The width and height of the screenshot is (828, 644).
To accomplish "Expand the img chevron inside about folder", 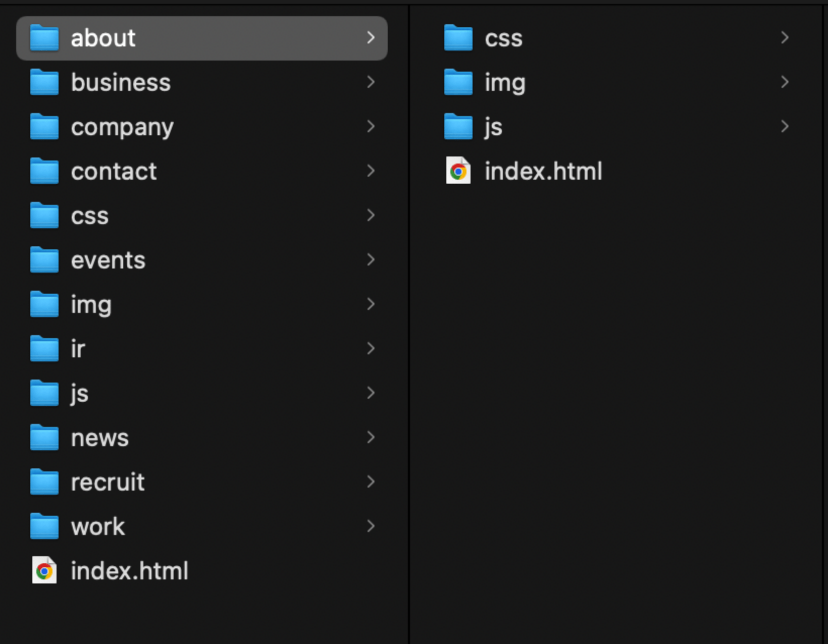I will pos(785,82).
